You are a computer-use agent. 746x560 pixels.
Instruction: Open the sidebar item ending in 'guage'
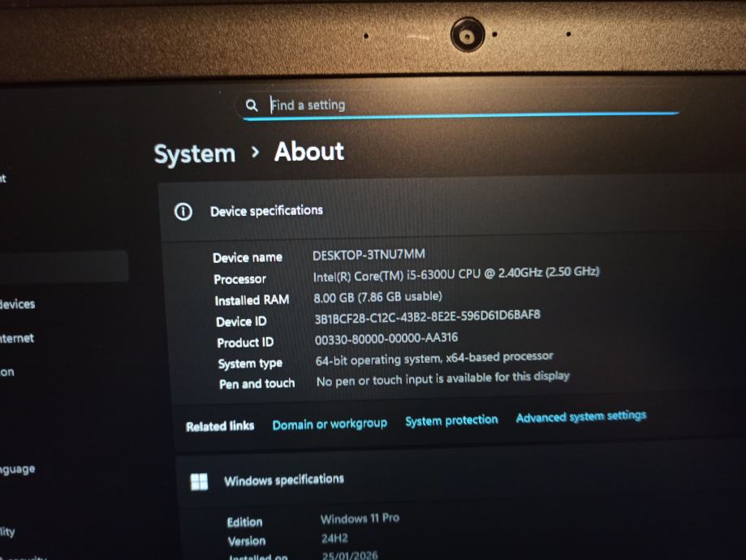(18, 469)
